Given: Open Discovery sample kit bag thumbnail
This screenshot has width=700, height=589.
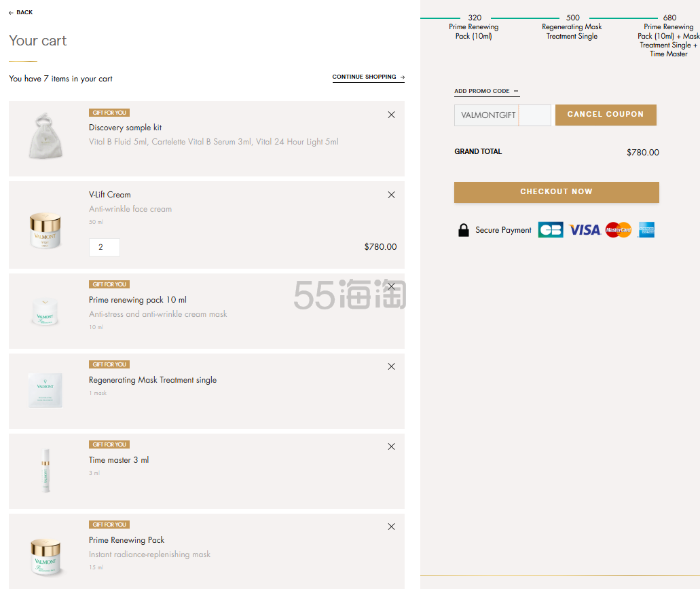Looking at the screenshot, I should (x=45, y=136).
